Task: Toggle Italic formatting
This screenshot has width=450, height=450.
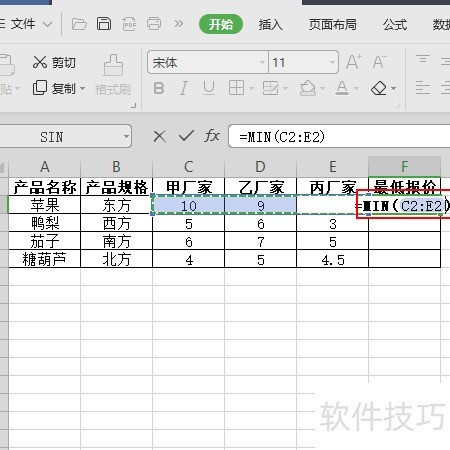Action: pos(184,88)
